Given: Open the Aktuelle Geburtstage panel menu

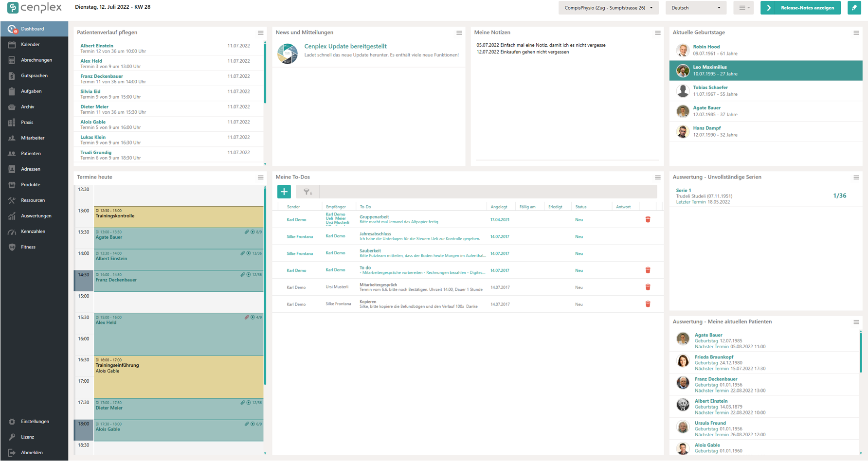Looking at the screenshot, I should 857,33.
